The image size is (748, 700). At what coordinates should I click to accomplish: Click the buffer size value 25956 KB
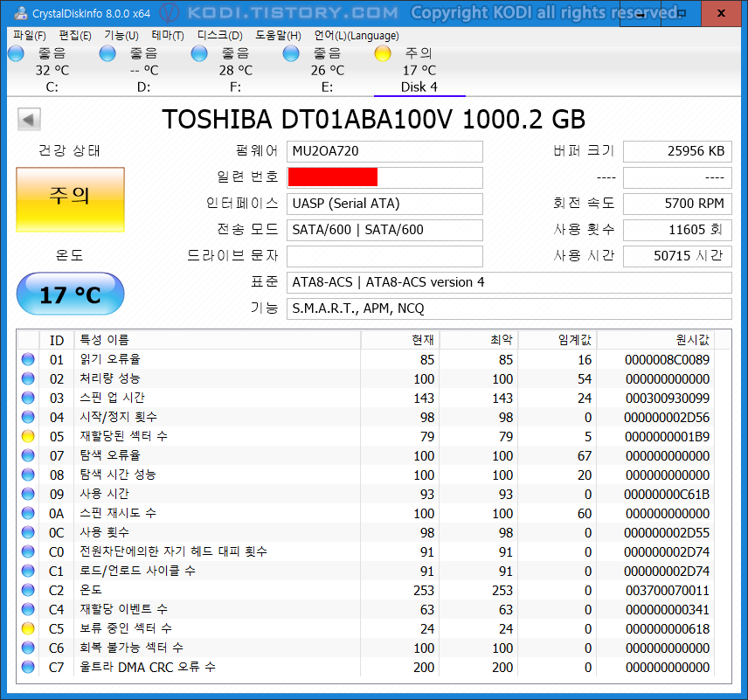tap(677, 151)
